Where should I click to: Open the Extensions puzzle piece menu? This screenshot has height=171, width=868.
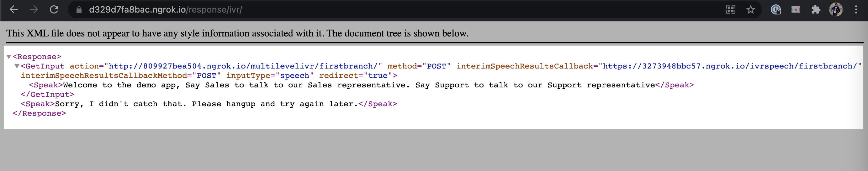(x=816, y=9)
